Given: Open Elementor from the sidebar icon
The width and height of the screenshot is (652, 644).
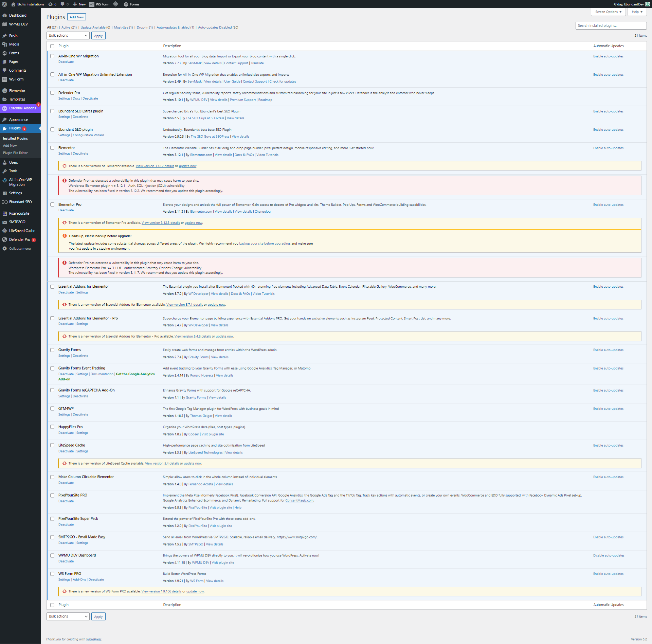Looking at the screenshot, I should (x=5, y=91).
